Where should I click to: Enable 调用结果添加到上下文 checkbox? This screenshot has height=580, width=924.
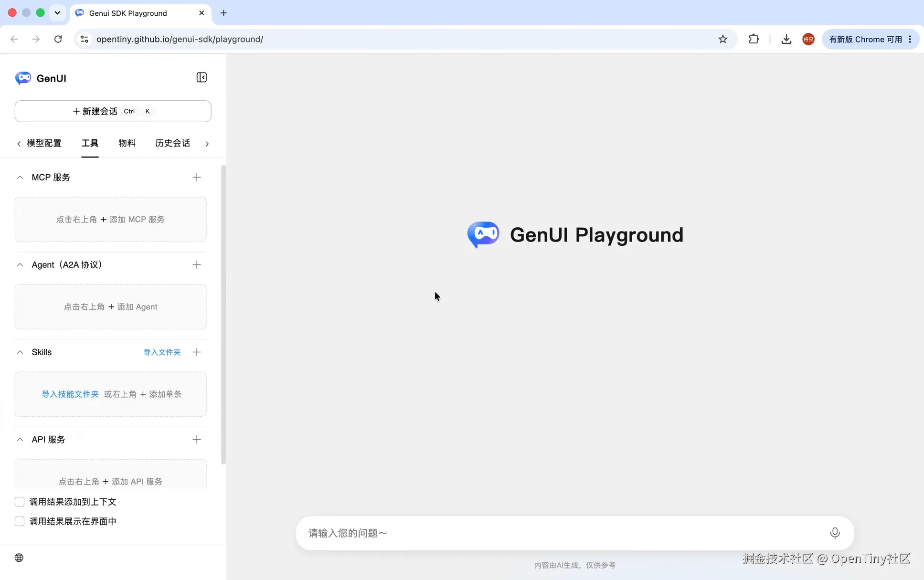coord(20,502)
